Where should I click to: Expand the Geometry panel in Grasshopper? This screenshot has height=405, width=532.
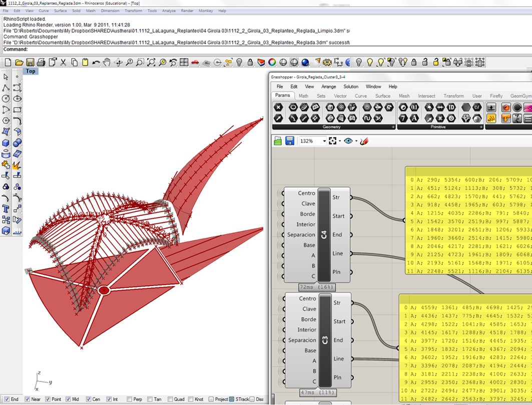coord(393,127)
